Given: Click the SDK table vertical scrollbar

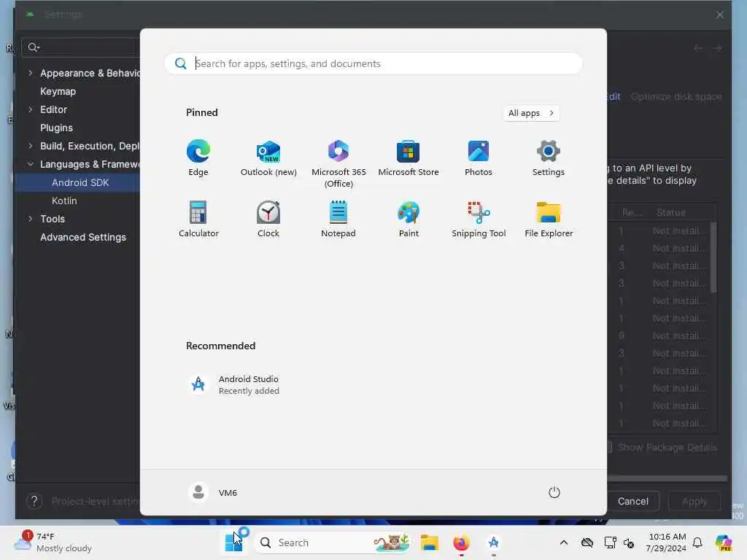Looking at the screenshot, I should tap(713, 257).
